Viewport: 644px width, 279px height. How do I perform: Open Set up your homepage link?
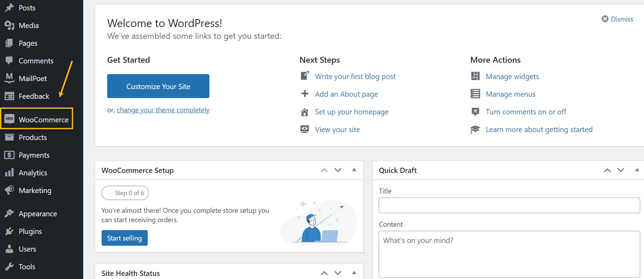tap(352, 112)
